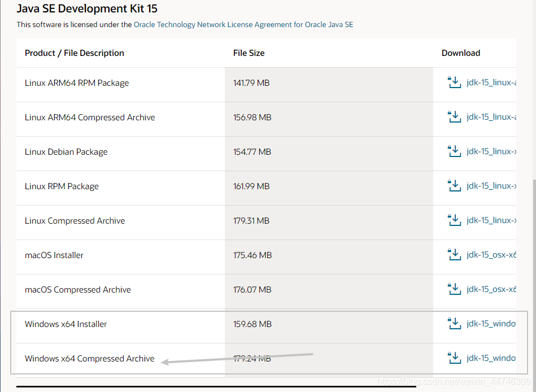
Task: Click download icon for Windows x64 Installer
Action: pos(454,324)
